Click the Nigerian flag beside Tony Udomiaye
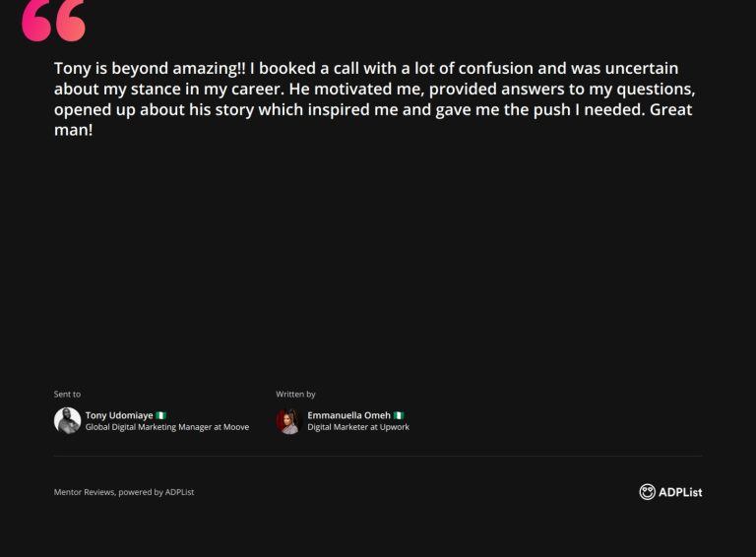The height and width of the screenshot is (557, 756). point(161,415)
